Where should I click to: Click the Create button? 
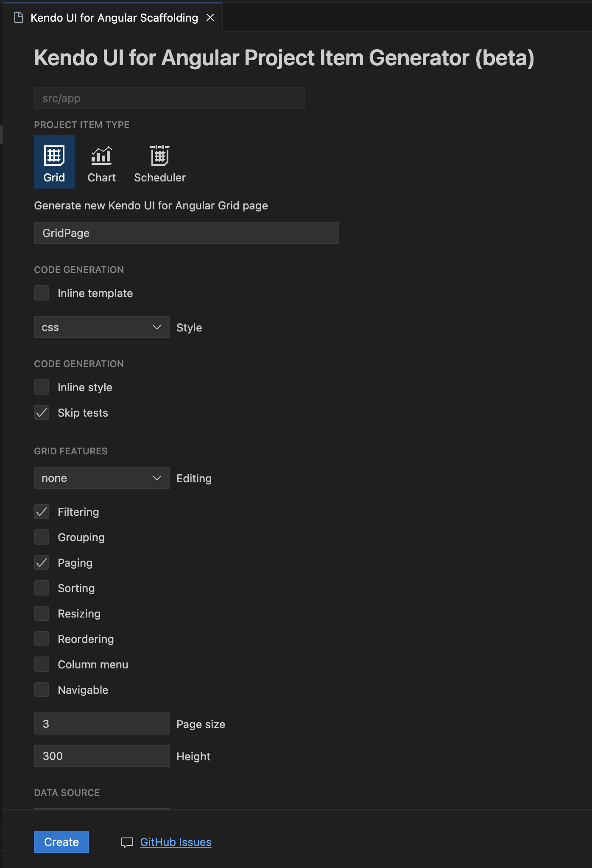tap(61, 842)
